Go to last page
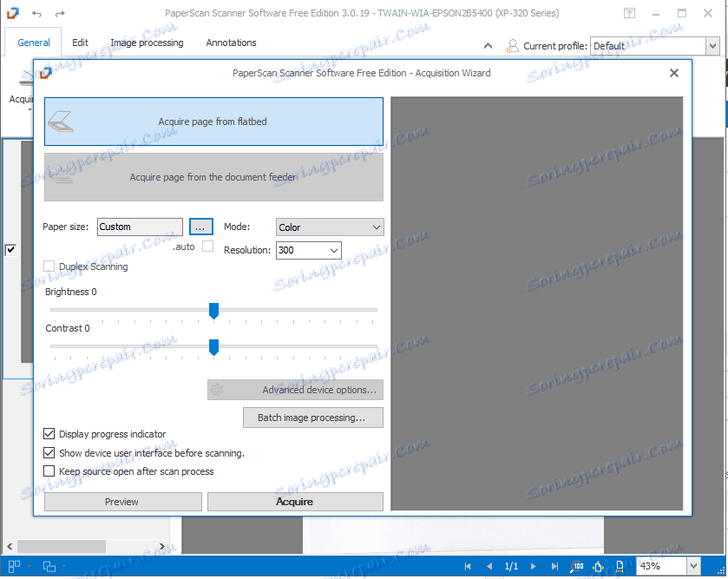The image size is (728, 579). click(554, 566)
